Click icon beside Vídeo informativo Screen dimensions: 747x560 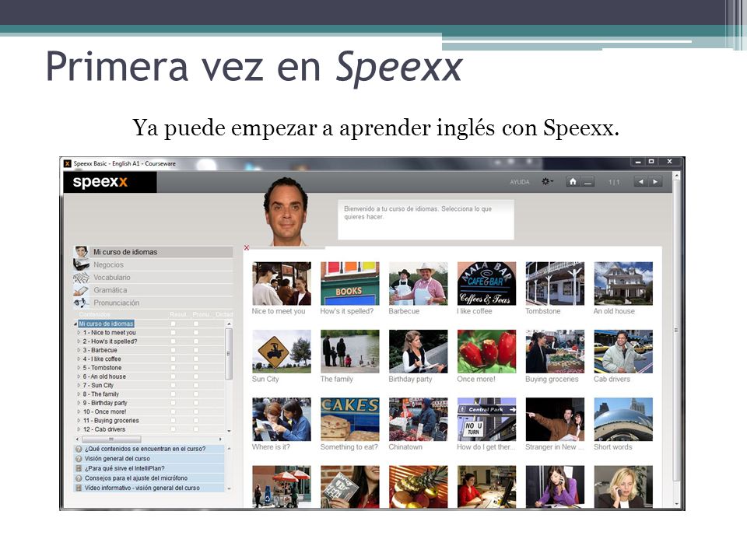(79, 488)
